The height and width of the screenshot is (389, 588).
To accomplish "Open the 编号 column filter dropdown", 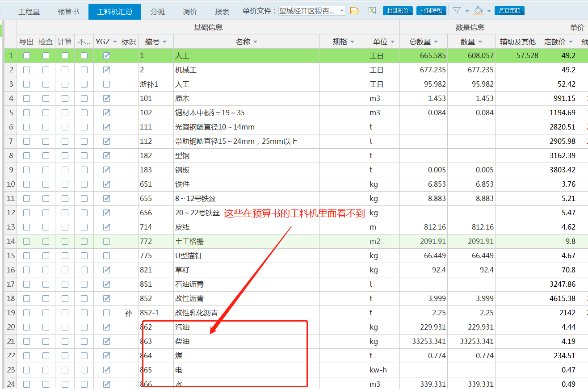I will coord(164,42).
